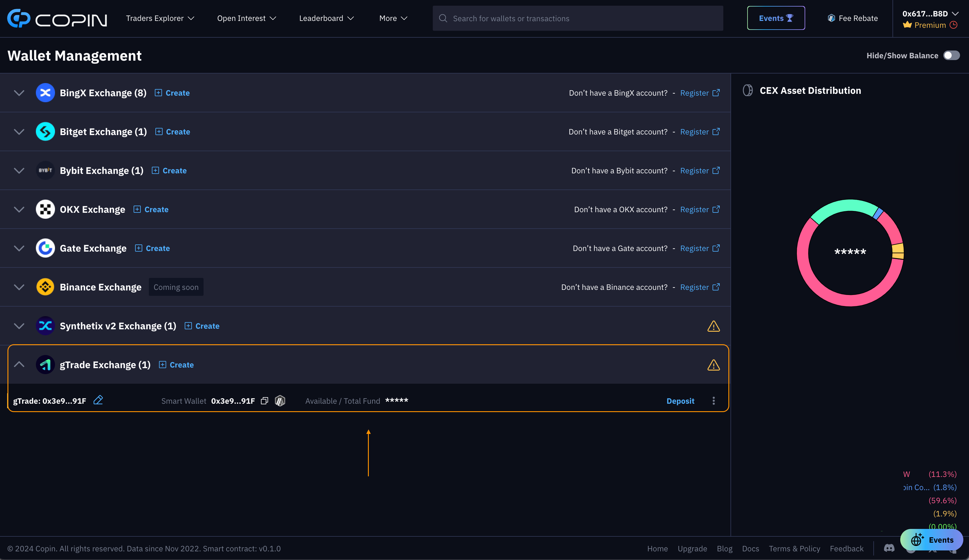Click the Bitget Exchange logo icon
This screenshot has height=560, width=969.
pos(45,131)
